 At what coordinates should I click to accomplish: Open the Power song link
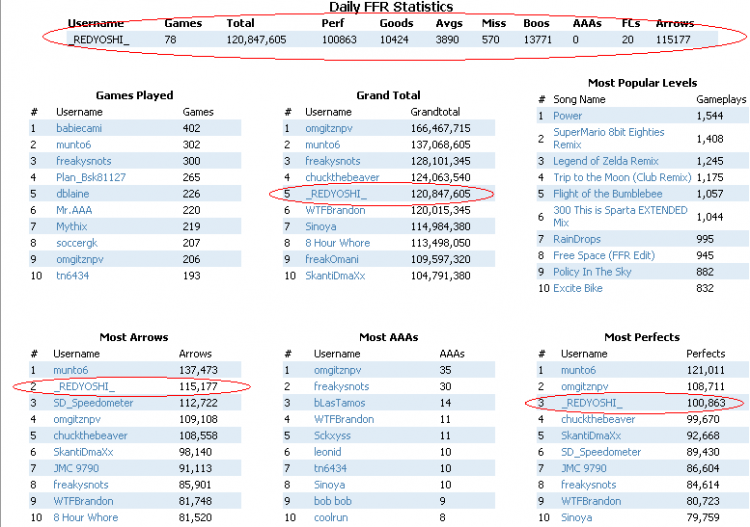coord(567,116)
